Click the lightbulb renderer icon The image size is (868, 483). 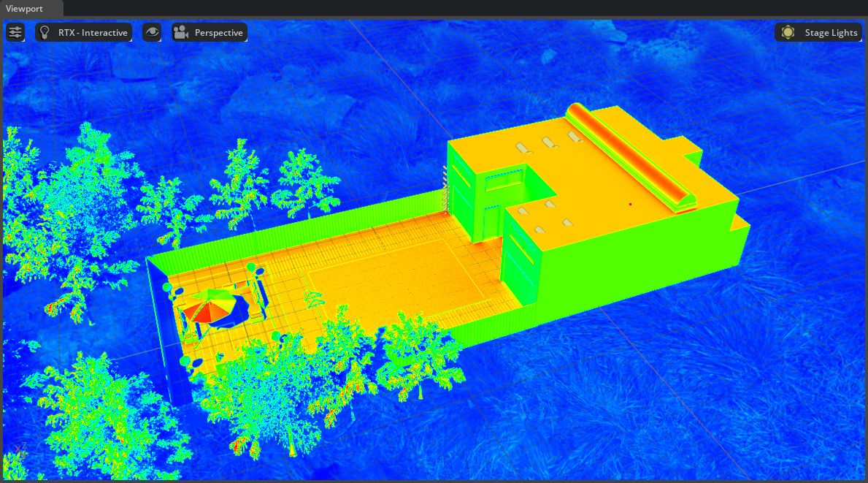coord(45,32)
